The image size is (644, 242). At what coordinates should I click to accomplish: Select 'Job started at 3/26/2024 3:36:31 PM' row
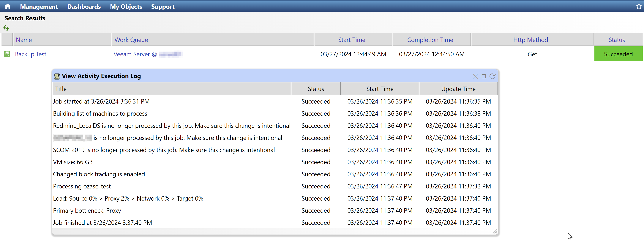click(275, 101)
